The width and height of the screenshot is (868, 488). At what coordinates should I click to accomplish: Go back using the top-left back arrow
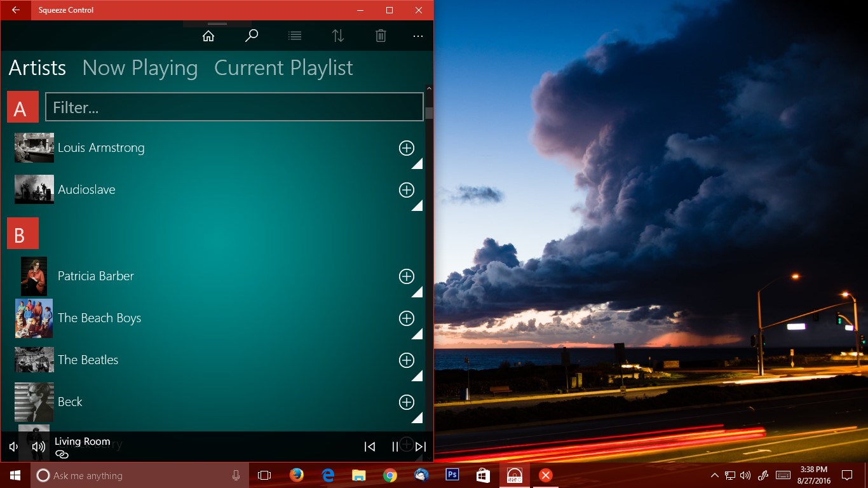(x=15, y=10)
